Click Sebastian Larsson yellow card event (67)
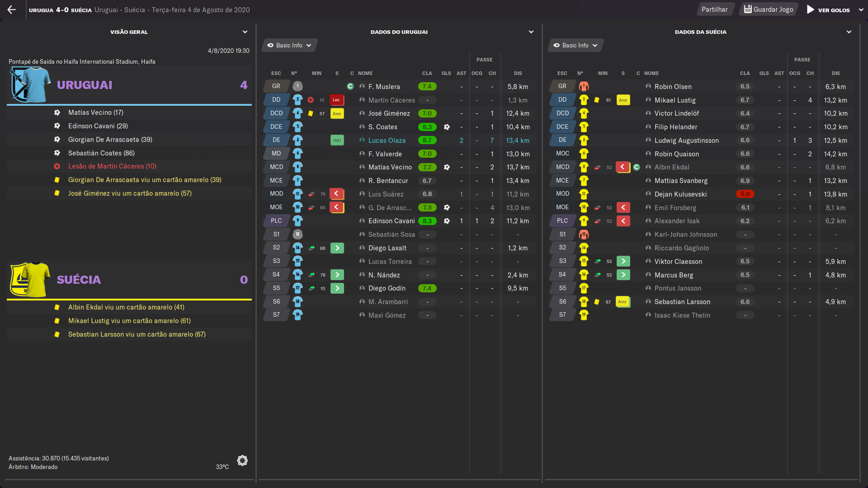868x488 pixels. pyautogui.click(x=129, y=334)
